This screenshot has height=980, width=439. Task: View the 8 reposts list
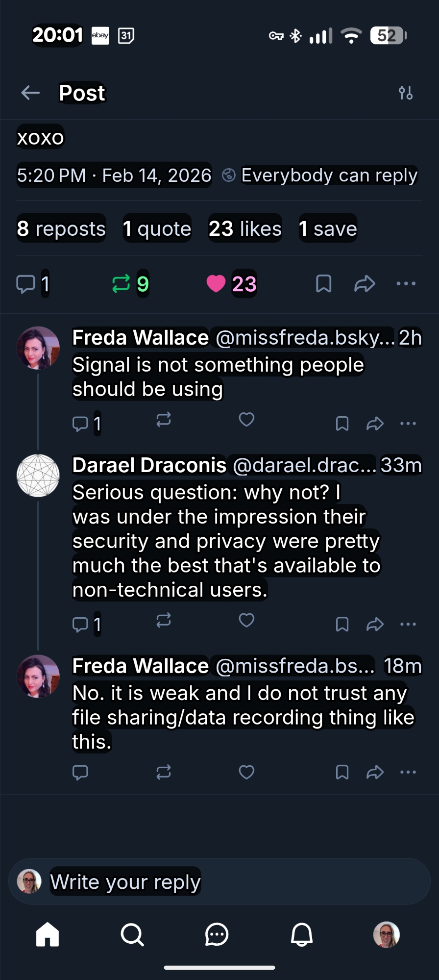[x=61, y=229]
